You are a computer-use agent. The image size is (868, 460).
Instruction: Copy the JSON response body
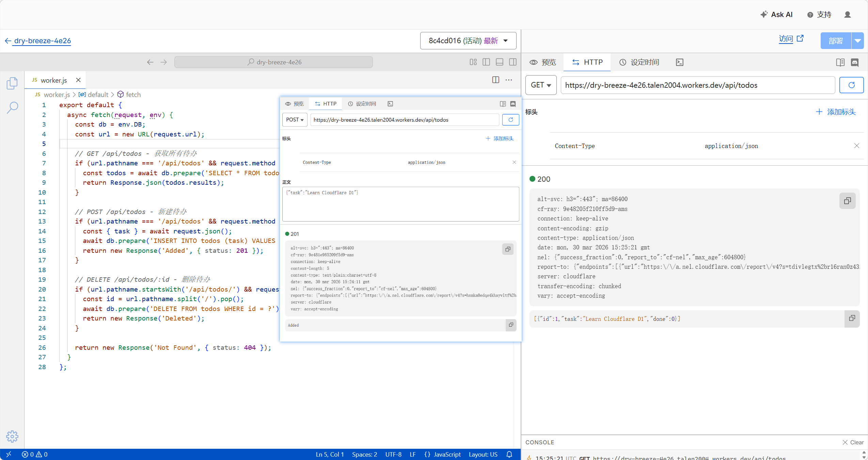852,318
